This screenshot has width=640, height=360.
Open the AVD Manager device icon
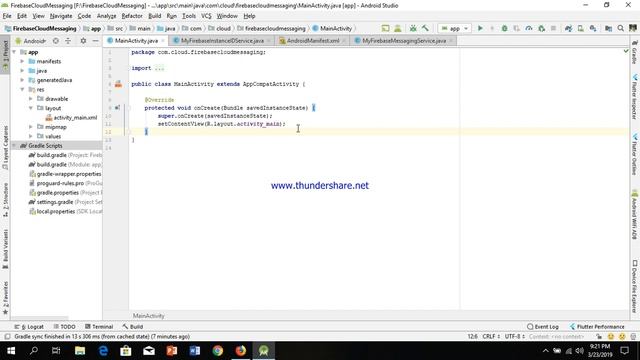click(580, 29)
